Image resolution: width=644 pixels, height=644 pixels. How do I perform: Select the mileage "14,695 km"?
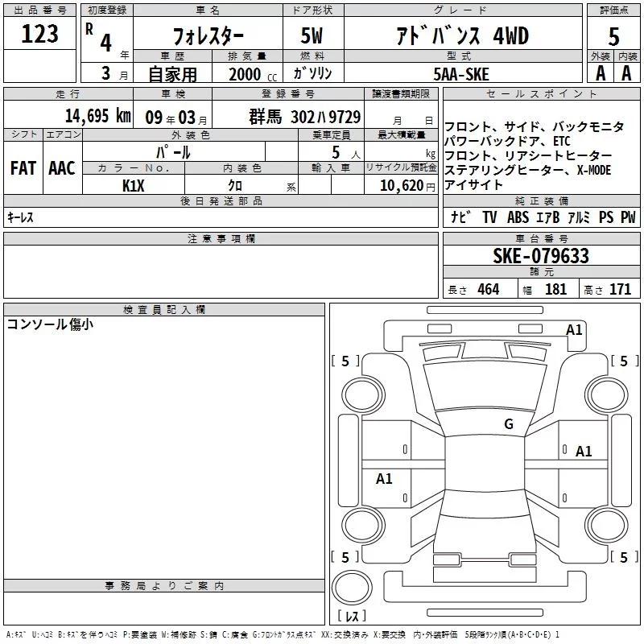[x=98, y=116]
